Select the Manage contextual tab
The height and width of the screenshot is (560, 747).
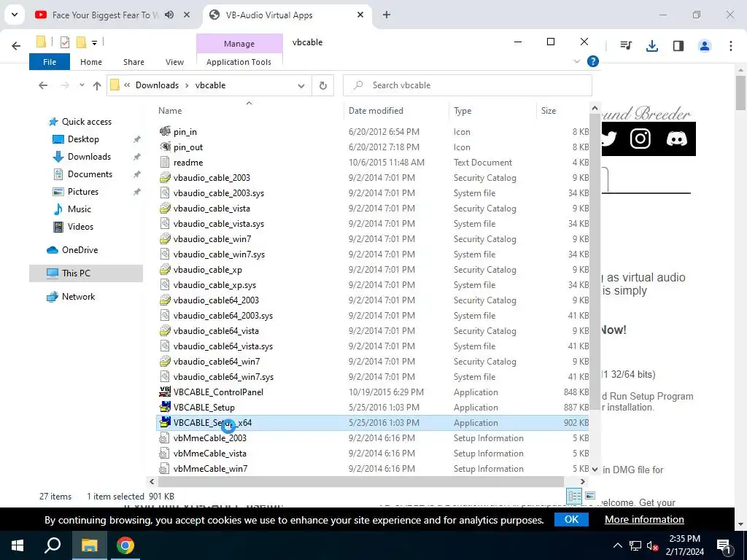click(x=239, y=43)
